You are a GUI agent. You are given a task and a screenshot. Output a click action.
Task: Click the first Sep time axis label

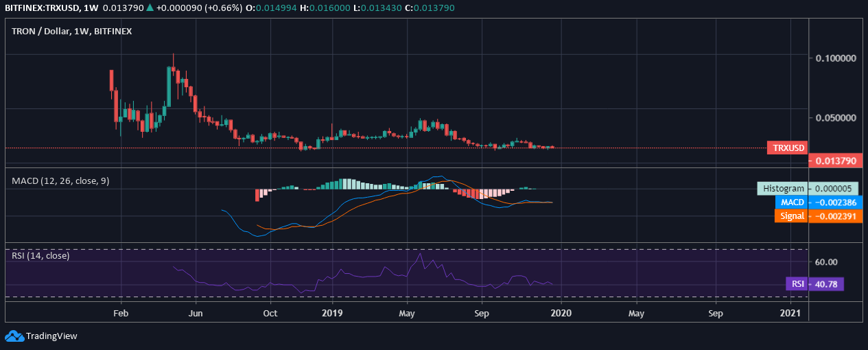point(481,312)
